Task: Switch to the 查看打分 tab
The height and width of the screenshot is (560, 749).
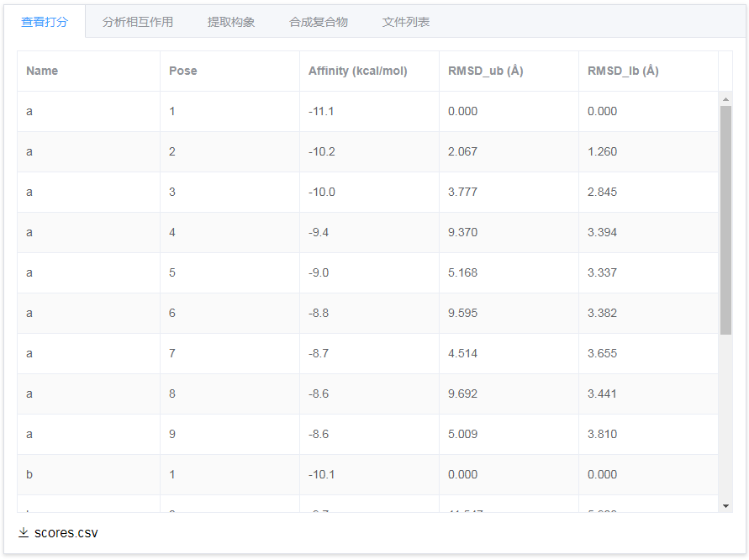Action: 45,22
